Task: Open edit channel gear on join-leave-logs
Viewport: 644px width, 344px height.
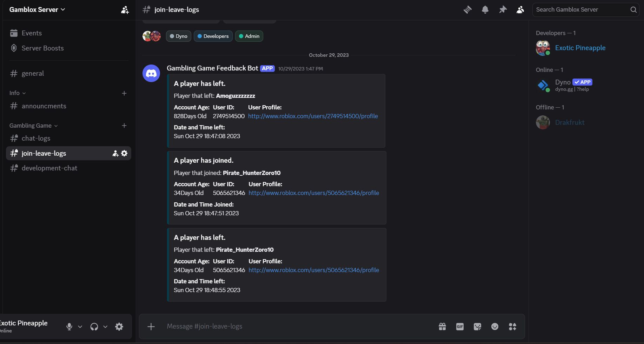Action: [x=124, y=153]
